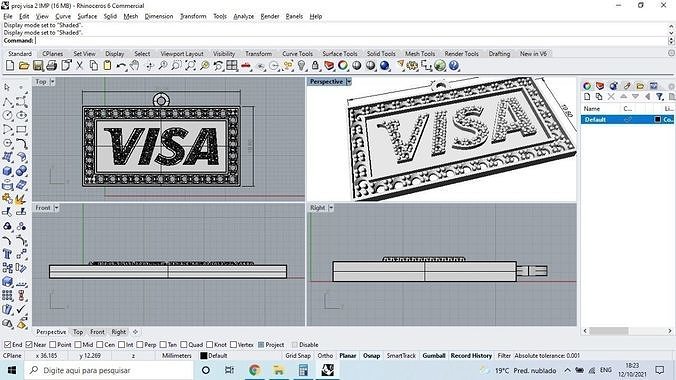
Task: Click the lightbulb Hide/Show objects icon
Action: [302, 66]
